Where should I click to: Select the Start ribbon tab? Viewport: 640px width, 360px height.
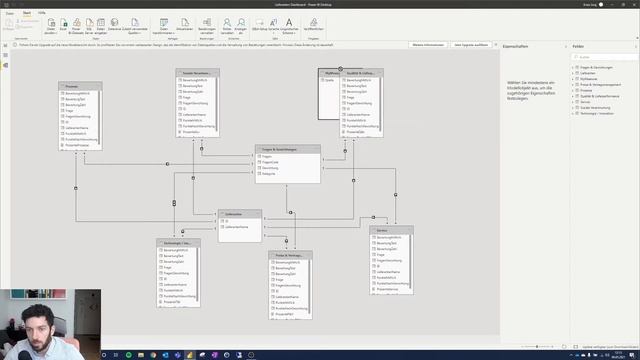pos(27,13)
